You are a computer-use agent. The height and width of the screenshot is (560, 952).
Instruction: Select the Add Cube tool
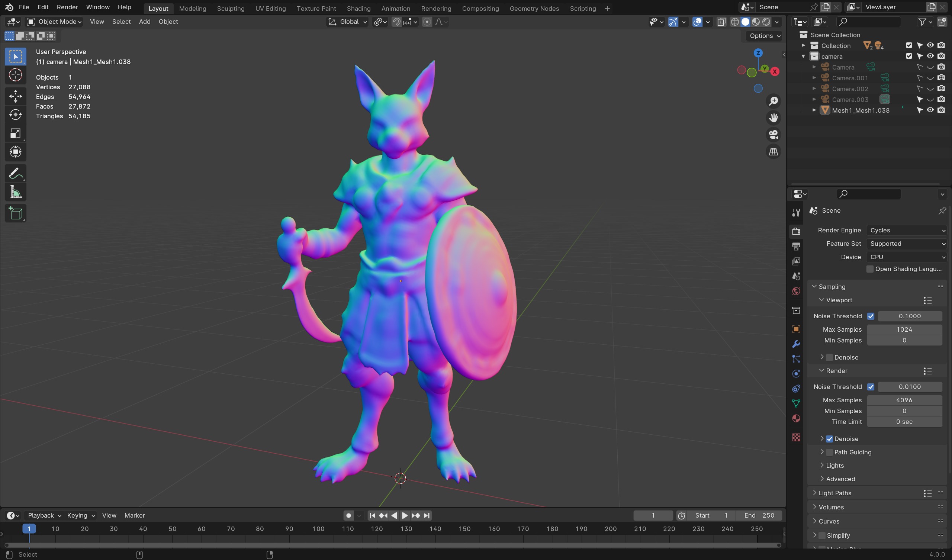[x=16, y=213]
